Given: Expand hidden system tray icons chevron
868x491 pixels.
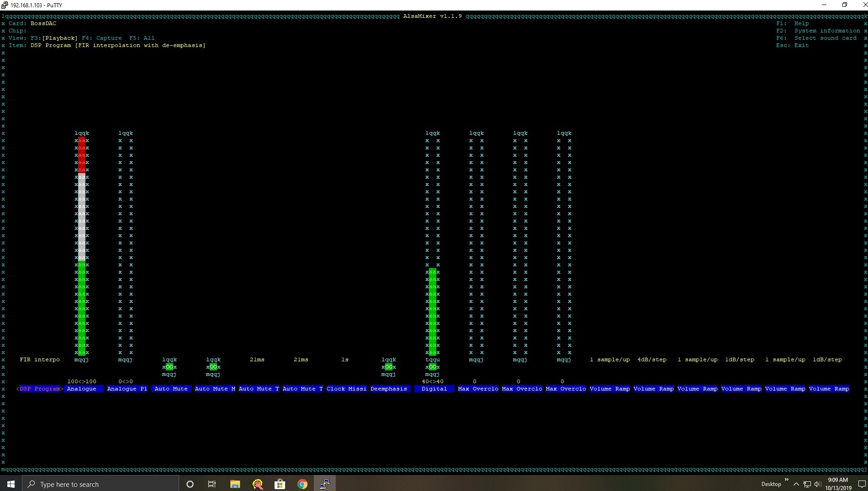Looking at the screenshot, I should tap(796, 484).
